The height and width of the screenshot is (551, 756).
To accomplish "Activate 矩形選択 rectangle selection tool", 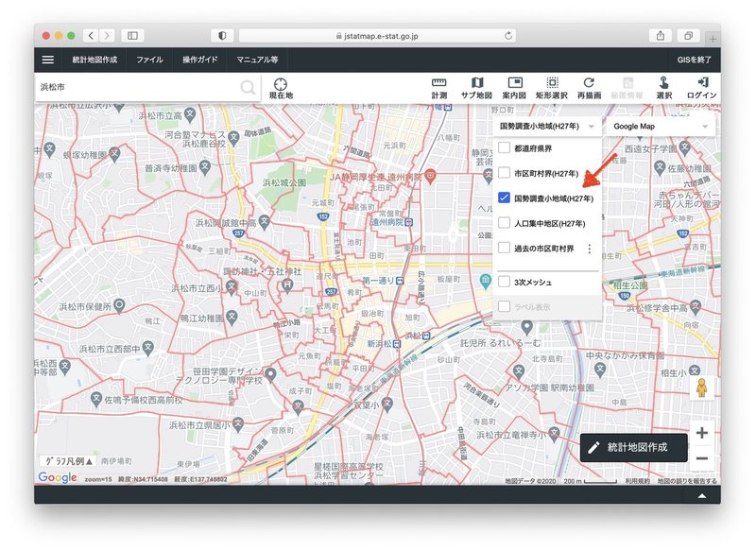I will 552,89.
